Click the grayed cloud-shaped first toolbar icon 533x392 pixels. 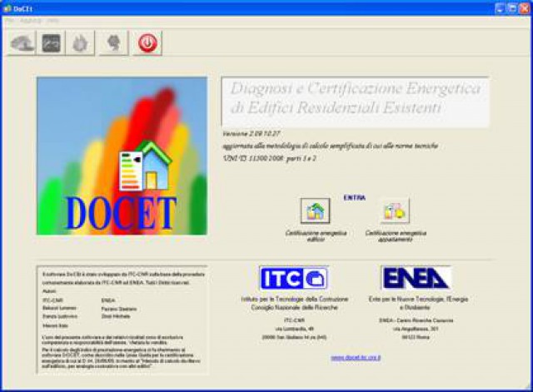(22, 43)
